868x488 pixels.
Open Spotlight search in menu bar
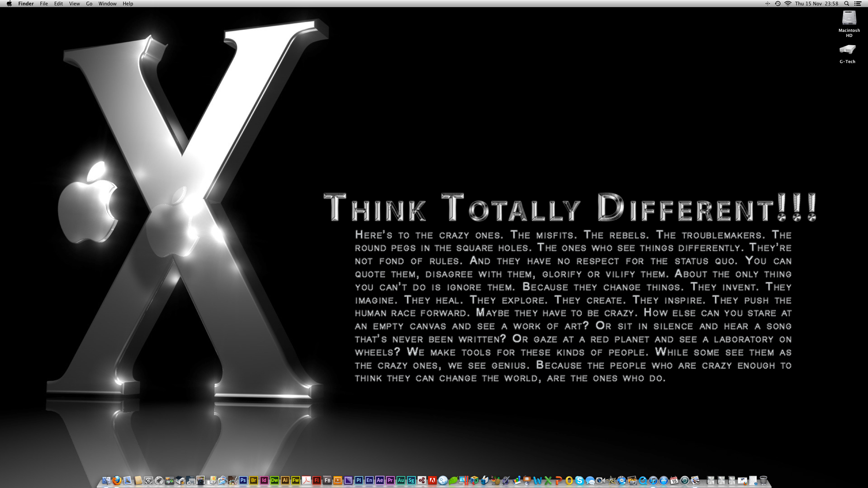tap(847, 3)
